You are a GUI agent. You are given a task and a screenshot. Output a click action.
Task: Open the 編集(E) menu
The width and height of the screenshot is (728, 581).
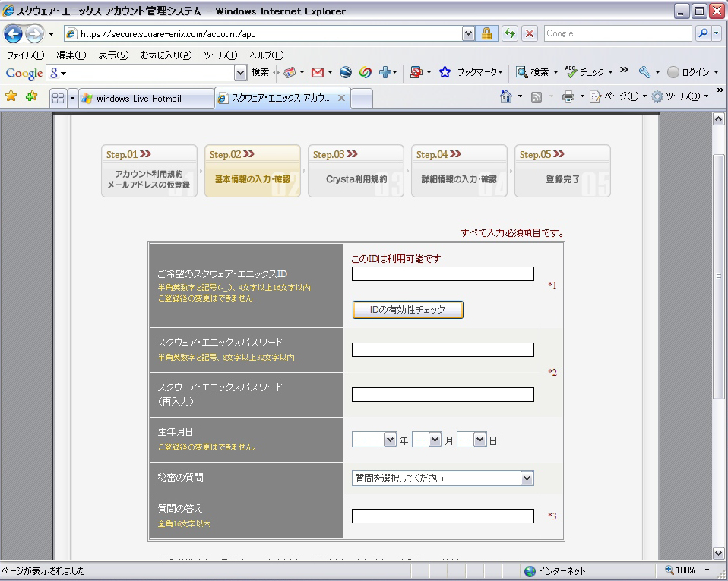tap(71, 55)
